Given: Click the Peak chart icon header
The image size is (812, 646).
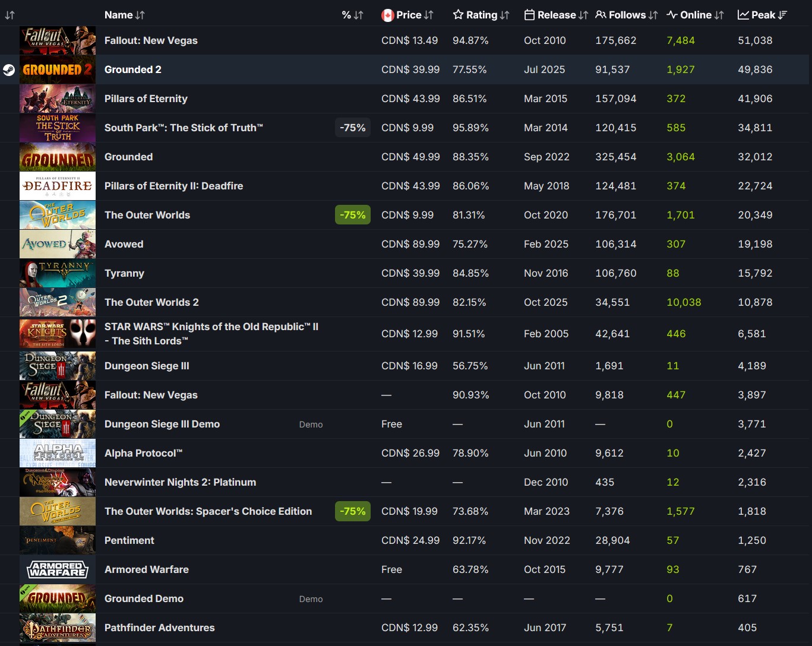Looking at the screenshot, I should [x=762, y=15].
